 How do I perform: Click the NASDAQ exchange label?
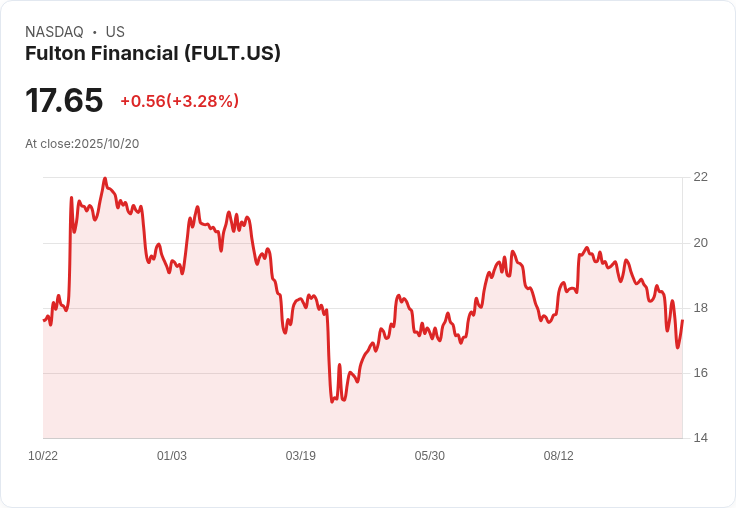(x=54, y=32)
